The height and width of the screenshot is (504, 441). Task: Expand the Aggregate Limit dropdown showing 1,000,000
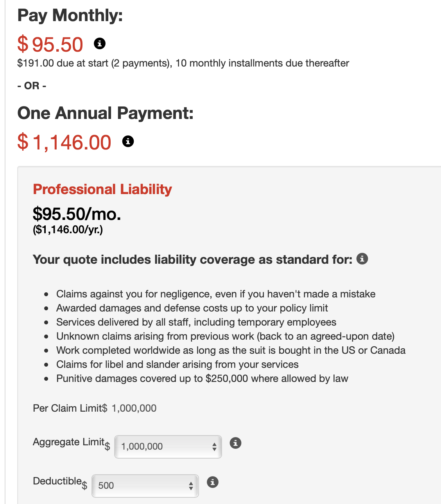point(168,446)
